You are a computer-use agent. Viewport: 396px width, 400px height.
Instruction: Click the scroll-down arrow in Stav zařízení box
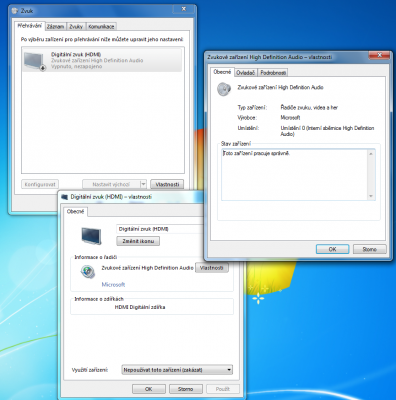(371, 196)
